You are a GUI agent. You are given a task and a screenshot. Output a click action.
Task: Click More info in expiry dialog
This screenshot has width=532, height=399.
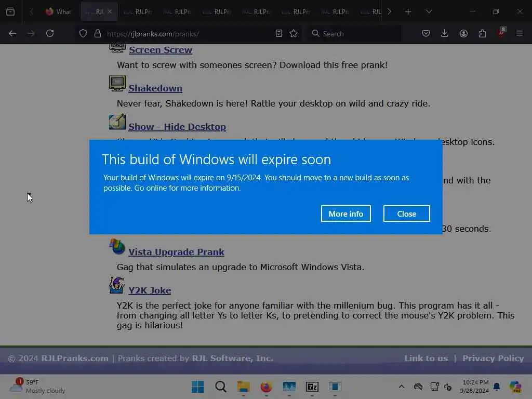(x=345, y=214)
